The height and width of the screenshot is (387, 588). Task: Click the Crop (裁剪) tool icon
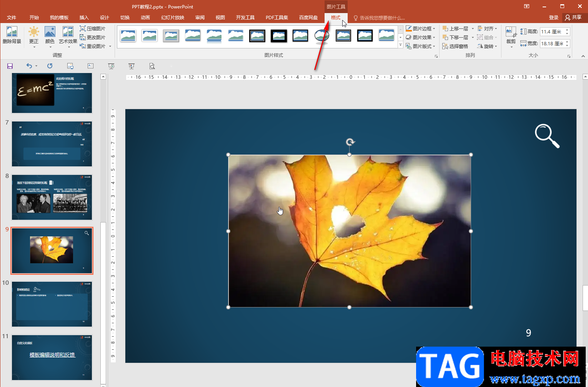(x=511, y=32)
